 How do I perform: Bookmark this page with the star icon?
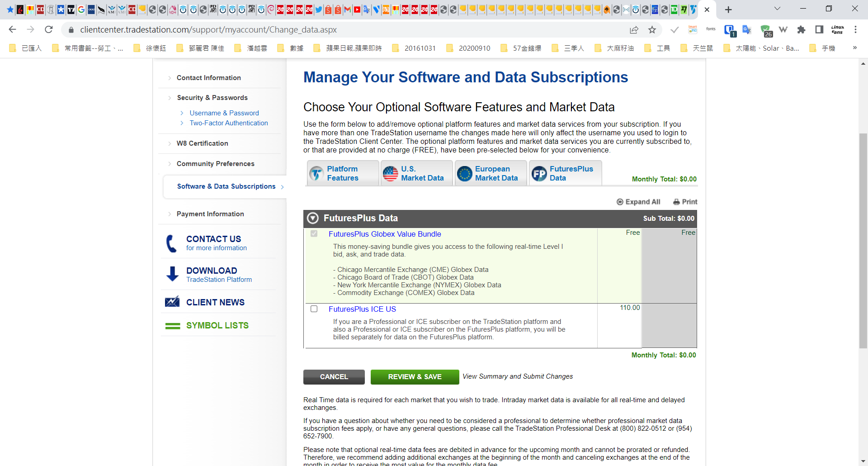(x=652, y=29)
